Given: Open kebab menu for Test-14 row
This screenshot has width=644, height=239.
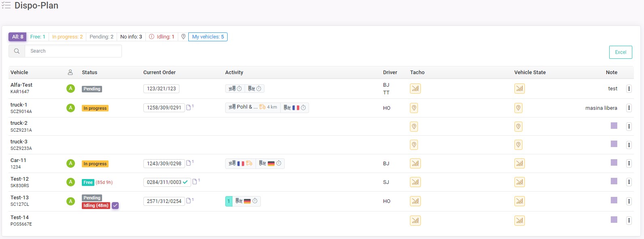Looking at the screenshot, I should (629, 221).
